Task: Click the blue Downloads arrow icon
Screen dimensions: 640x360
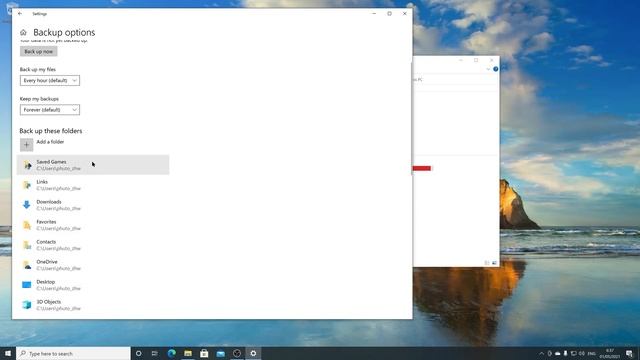Action: (x=27, y=205)
